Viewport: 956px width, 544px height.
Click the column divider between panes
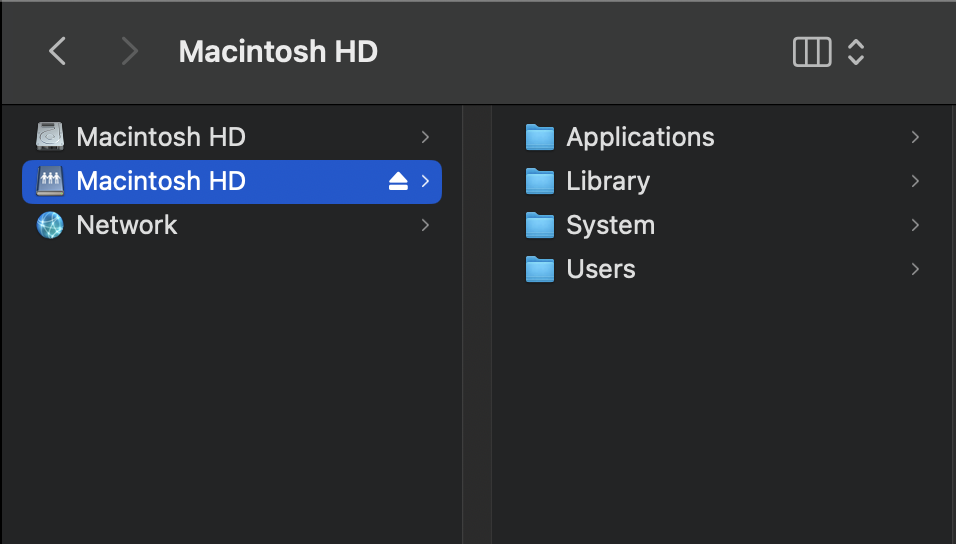click(x=477, y=324)
